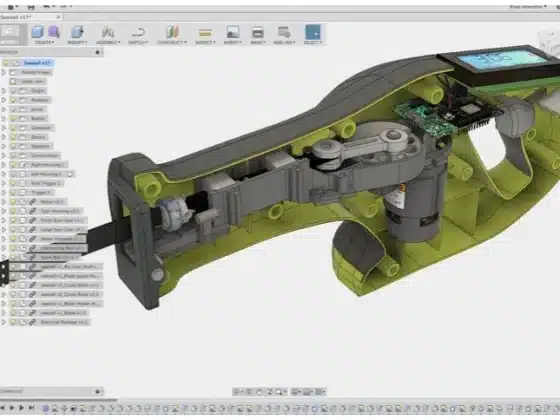
Task: Click the component icon beside Right Housing
Action: coord(23,165)
